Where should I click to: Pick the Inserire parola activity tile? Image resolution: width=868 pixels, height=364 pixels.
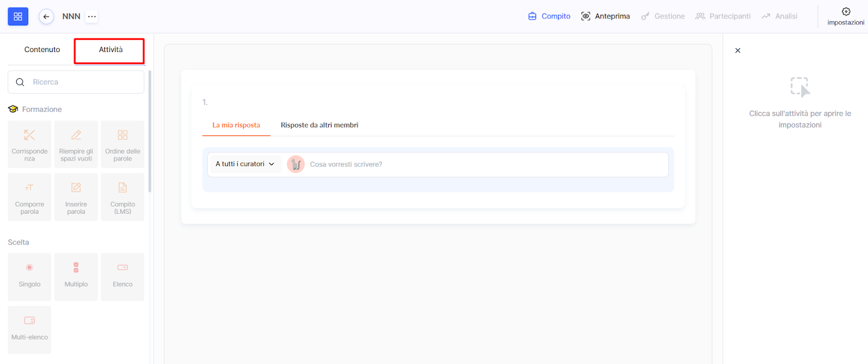pyautogui.click(x=76, y=197)
